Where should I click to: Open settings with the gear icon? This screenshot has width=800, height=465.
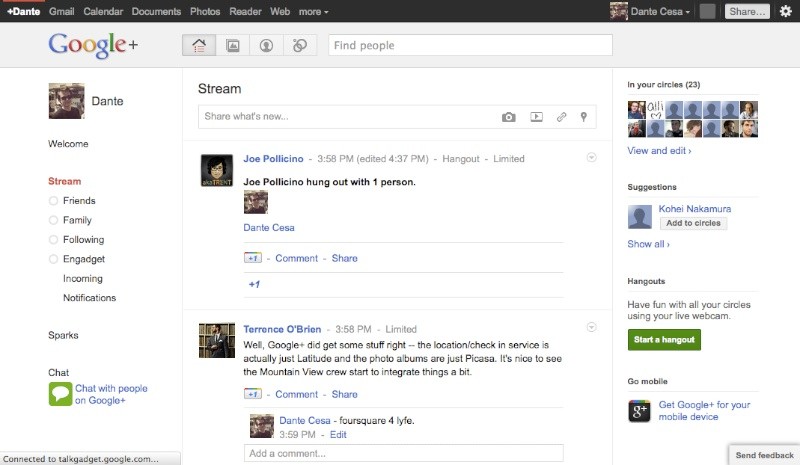coord(786,11)
